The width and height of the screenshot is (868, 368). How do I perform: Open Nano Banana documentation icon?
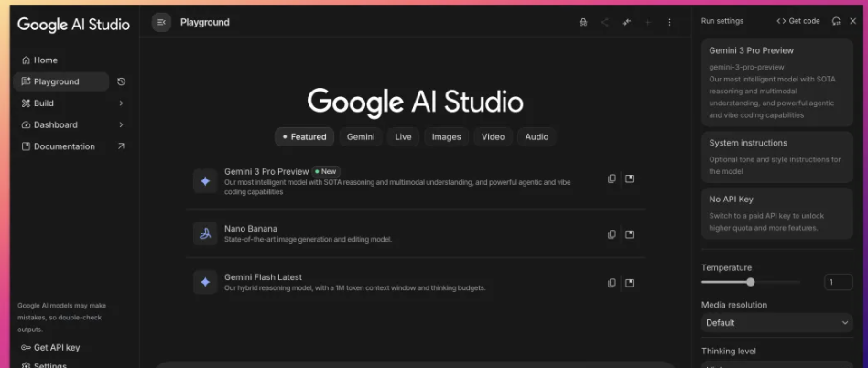pos(629,234)
